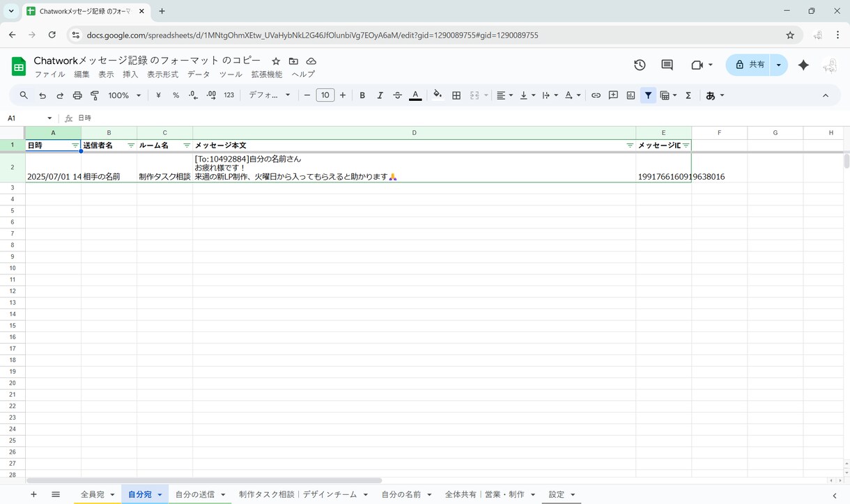Image resolution: width=850 pixels, height=504 pixels.
Task: Open filter for ルーム名 column
Action: point(187,145)
